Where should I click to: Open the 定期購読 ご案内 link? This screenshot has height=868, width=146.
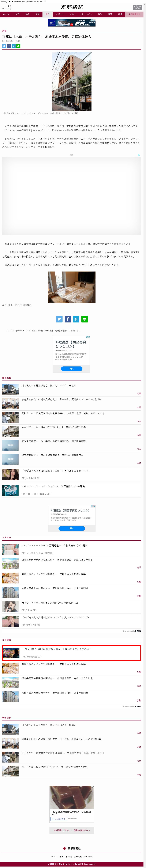click(61, 830)
